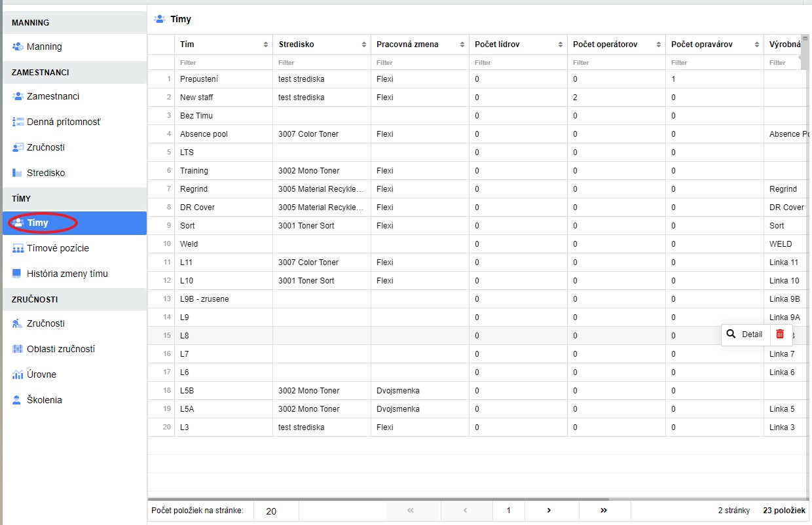Screen dimensions: 812x525
Task: Click the Tím column filter field
Action: click(x=223, y=63)
